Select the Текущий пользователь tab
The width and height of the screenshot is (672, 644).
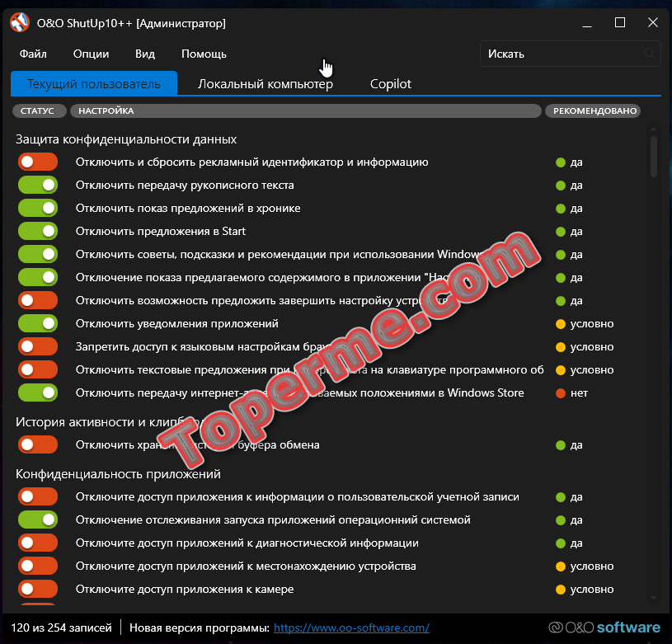click(x=94, y=83)
